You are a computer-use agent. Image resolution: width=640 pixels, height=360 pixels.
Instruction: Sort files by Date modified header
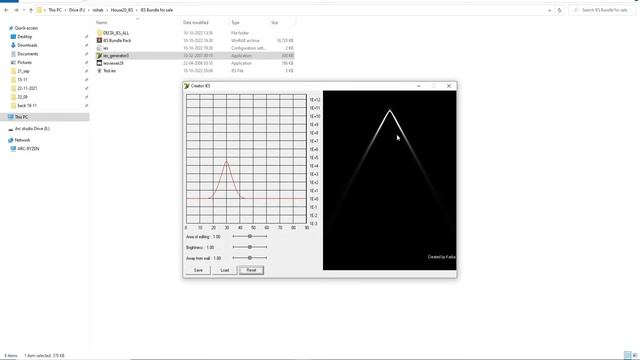[x=196, y=22]
